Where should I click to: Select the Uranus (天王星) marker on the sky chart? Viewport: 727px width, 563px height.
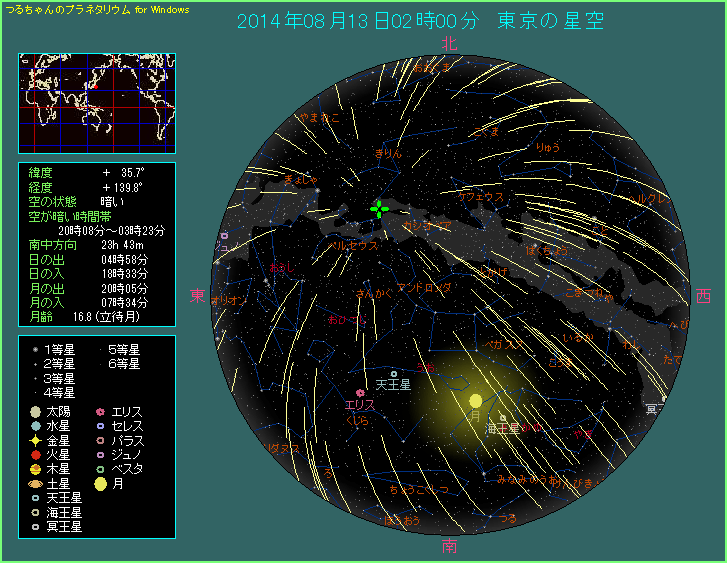point(394,374)
